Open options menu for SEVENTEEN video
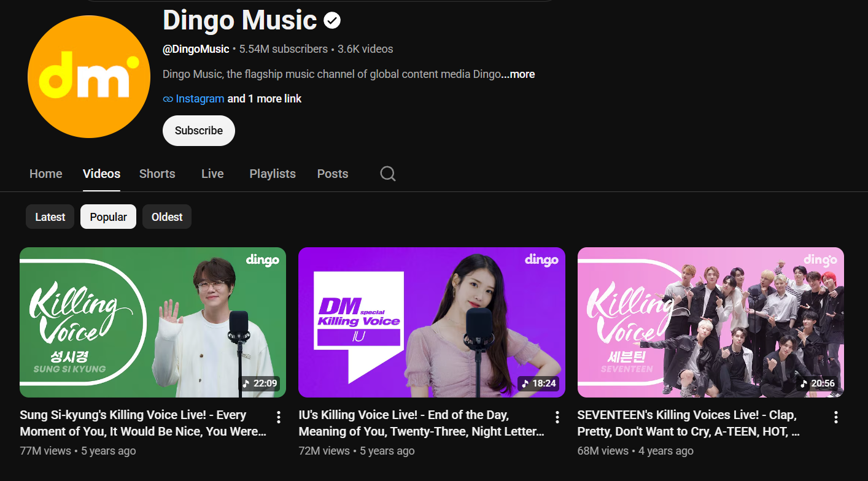The image size is (868, 481). [836, 417]
